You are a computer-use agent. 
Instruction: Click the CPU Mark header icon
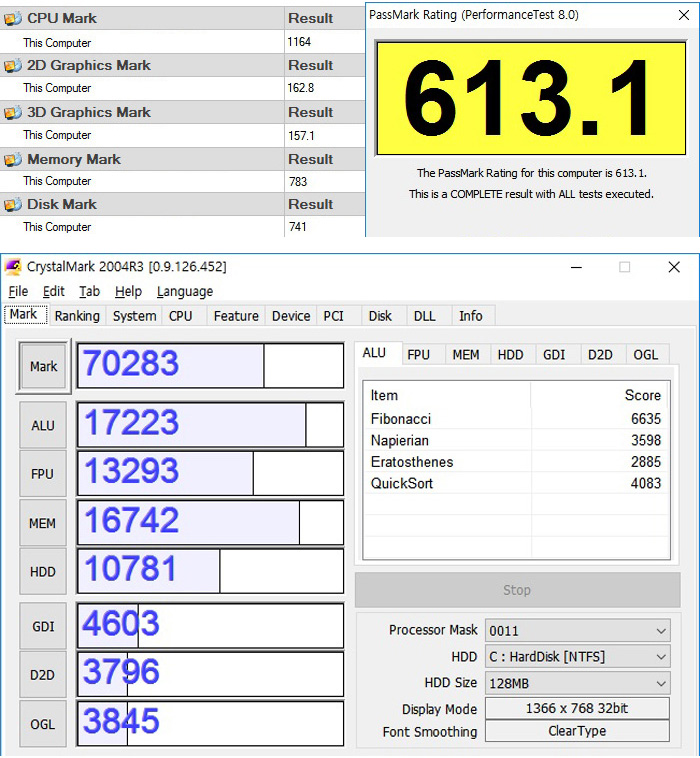pos(13,19)
